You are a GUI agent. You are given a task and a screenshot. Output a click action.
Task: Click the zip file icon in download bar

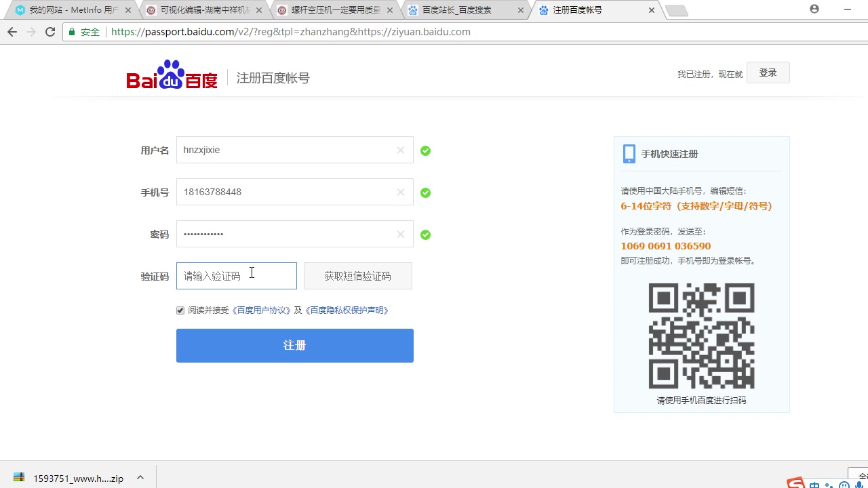coord(19,478)
